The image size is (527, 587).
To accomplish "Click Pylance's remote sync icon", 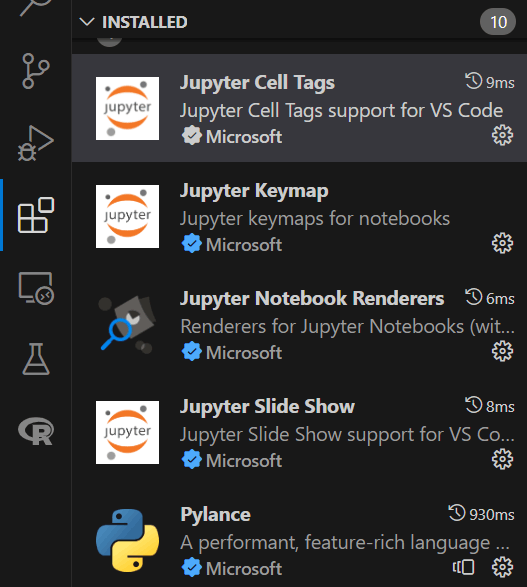I will (463, 567).
